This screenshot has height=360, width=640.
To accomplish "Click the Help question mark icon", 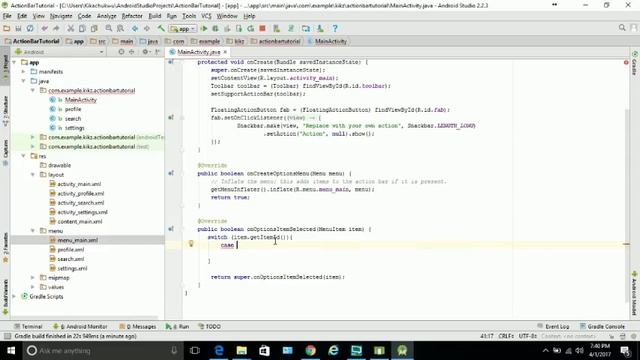I will point(335,29).
